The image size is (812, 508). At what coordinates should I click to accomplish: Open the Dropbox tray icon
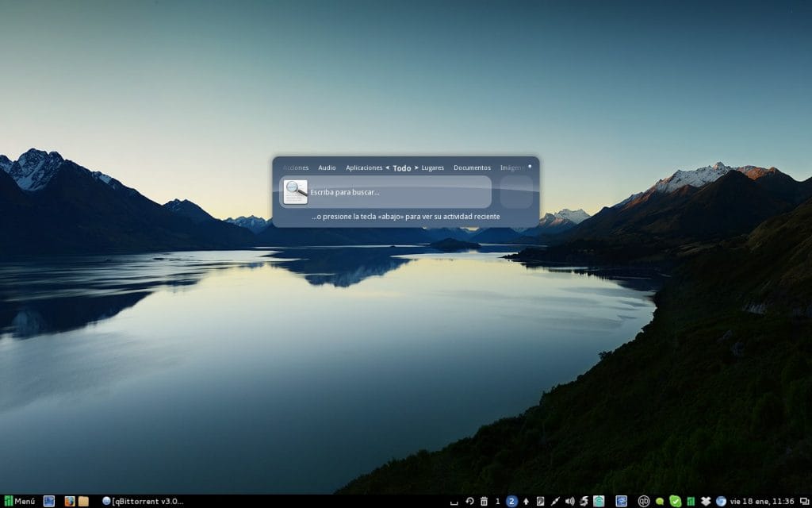[705, 502]
